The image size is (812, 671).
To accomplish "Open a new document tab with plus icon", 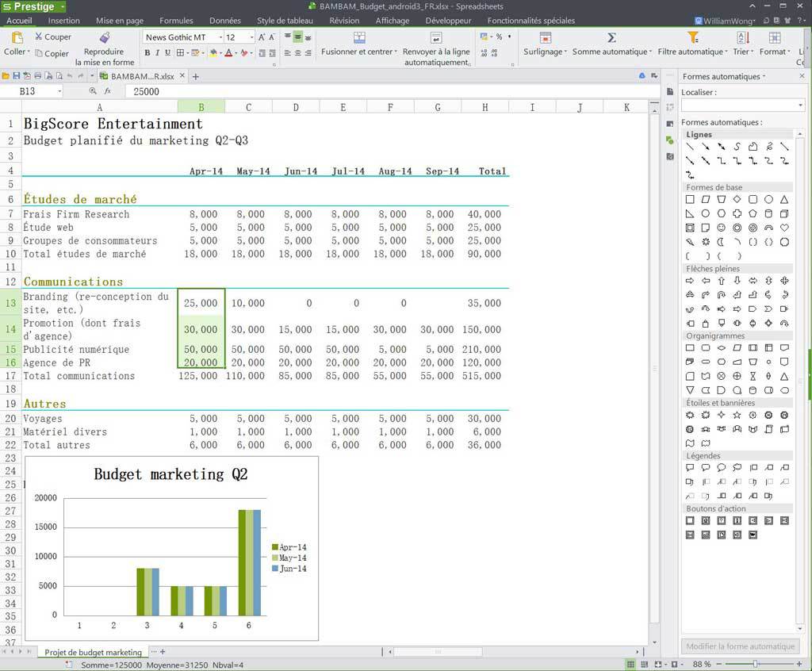I will coord(196,77).
